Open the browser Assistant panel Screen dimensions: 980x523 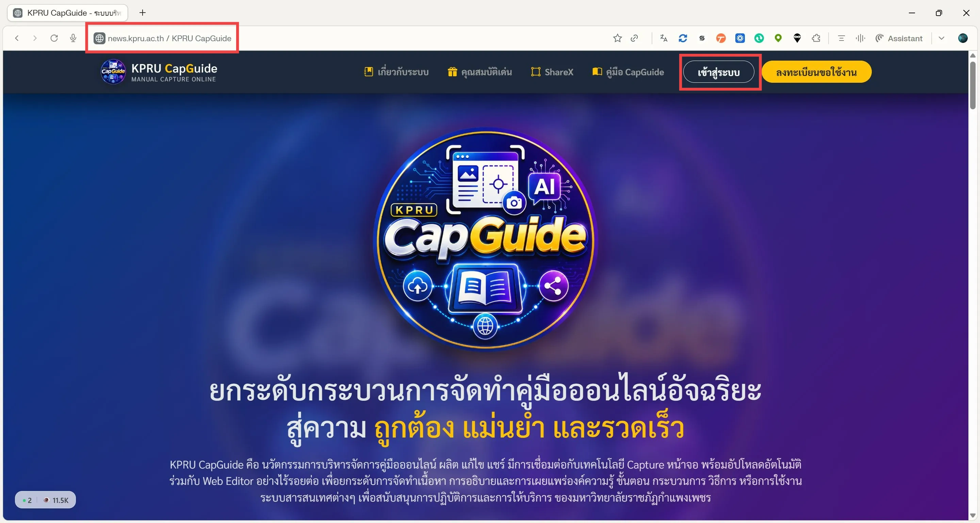pos(899,38)
